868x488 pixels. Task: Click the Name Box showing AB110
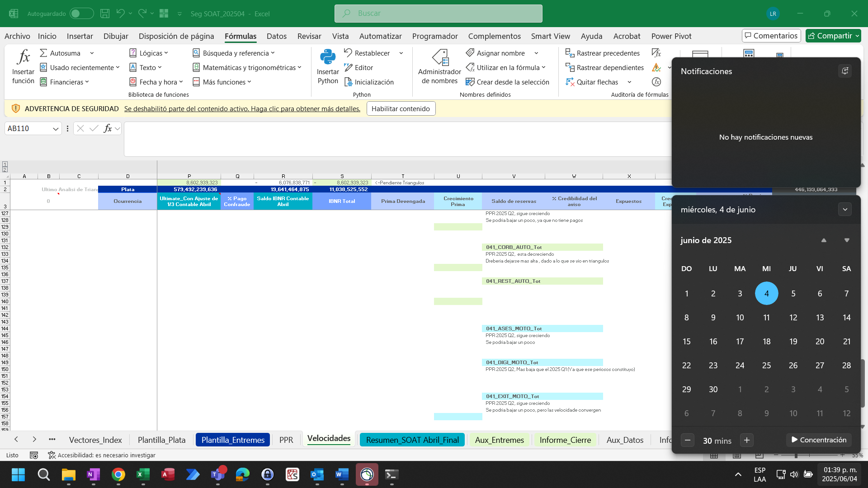28,129
